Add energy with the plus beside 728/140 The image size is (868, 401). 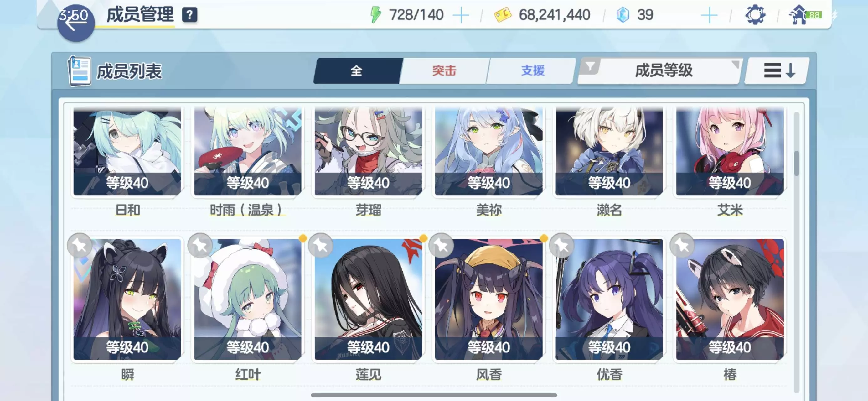click(461, 15)
